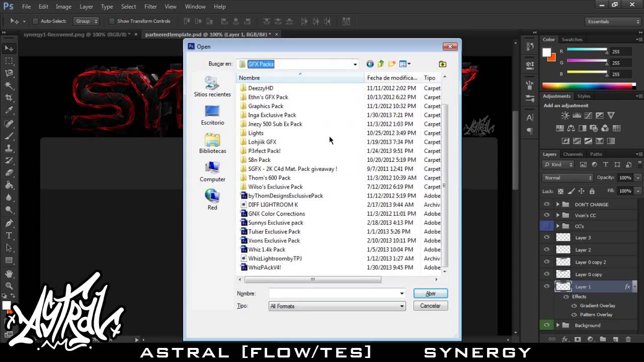Image resolution: width=644 pixels, height=362 pixels.
Task: Select the Hand tool
Action: coord(9,274)
